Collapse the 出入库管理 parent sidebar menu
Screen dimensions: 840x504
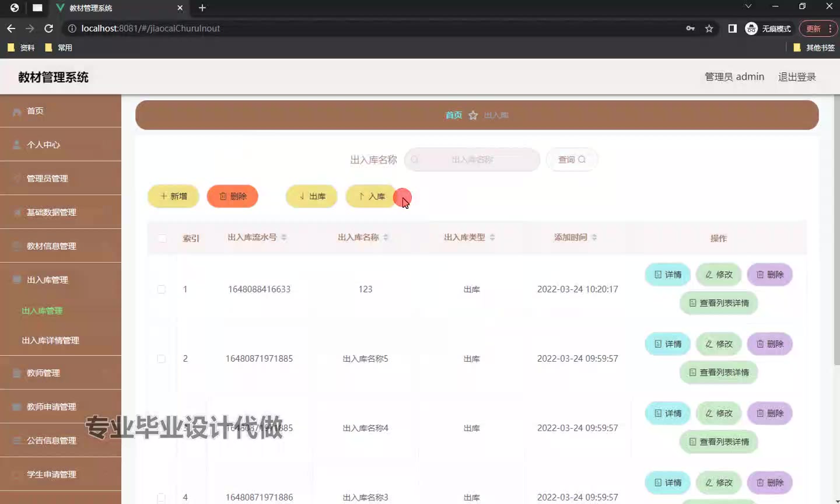click(61, 280)
